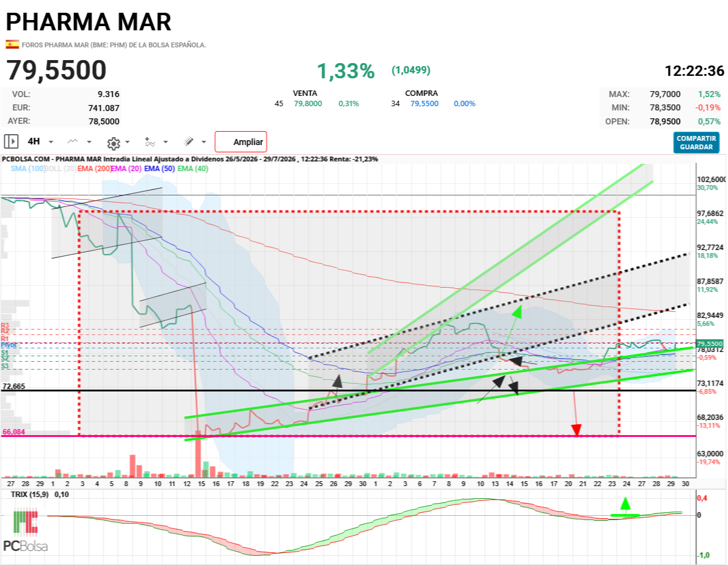Expand the chart type dropdown arrow
The width and height of the screenshot is (728, 565).
click(89, 142)
